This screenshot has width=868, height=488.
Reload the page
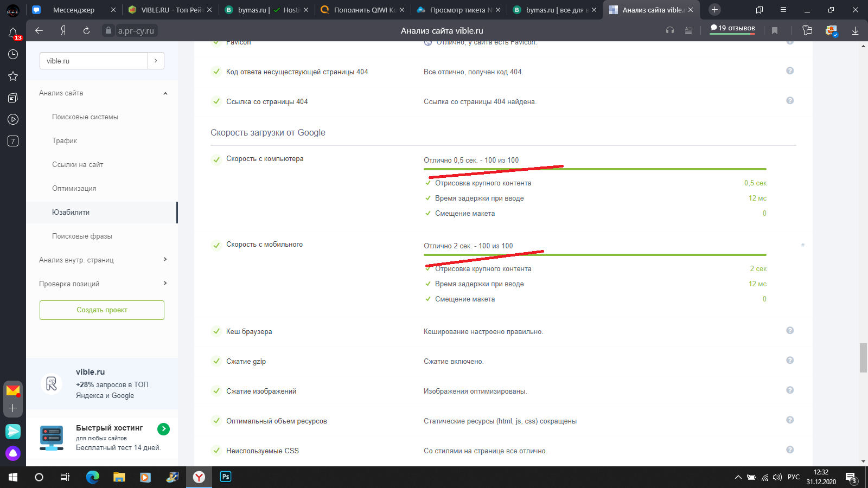coord(86,31)
